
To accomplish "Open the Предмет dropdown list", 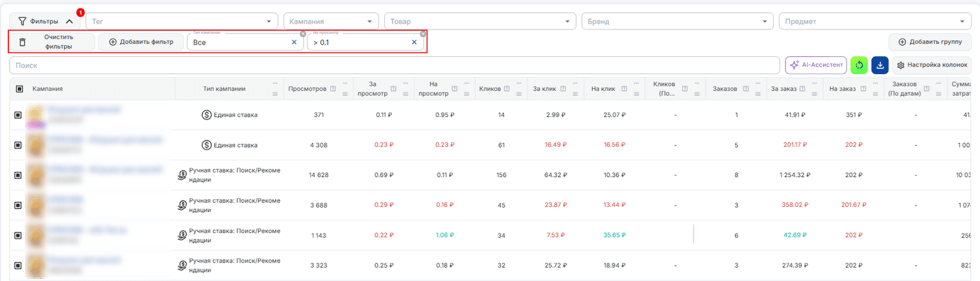I will pyautogui.click(x=875, y=21).
